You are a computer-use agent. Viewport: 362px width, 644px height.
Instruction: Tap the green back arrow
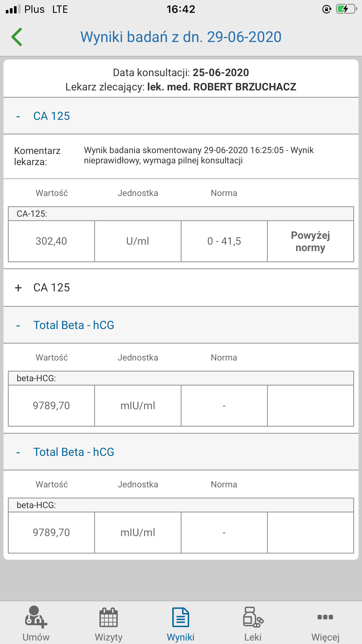point(17,37)
